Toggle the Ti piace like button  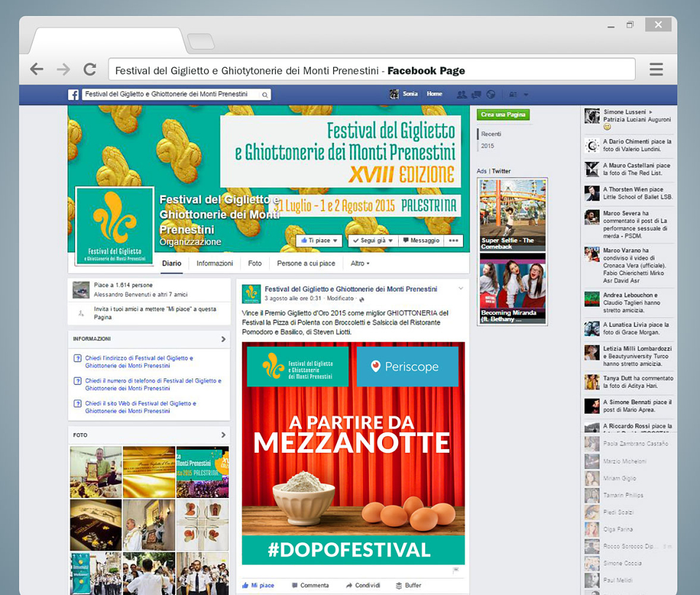point(319,241)
